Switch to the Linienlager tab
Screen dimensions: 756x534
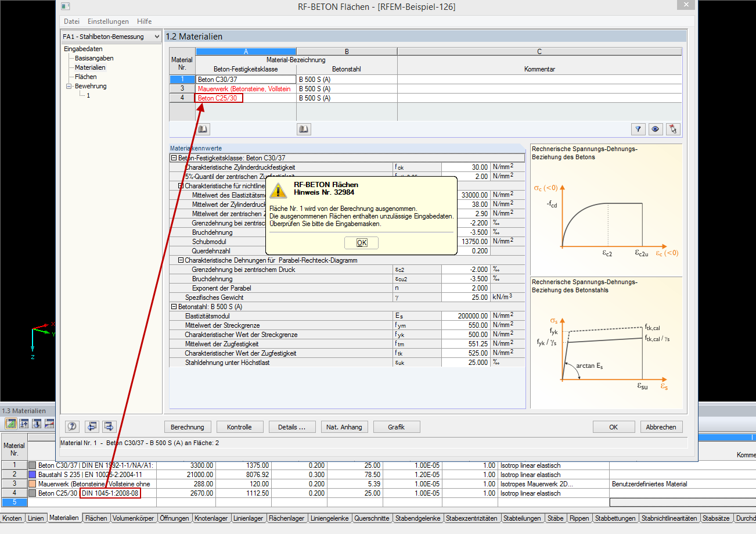249,518
